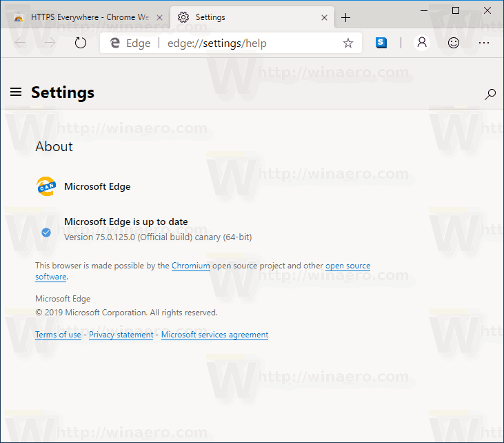Click the Edge logo in address bar
The height and width of the screenshot is (443, 504).
click(114, 43)
